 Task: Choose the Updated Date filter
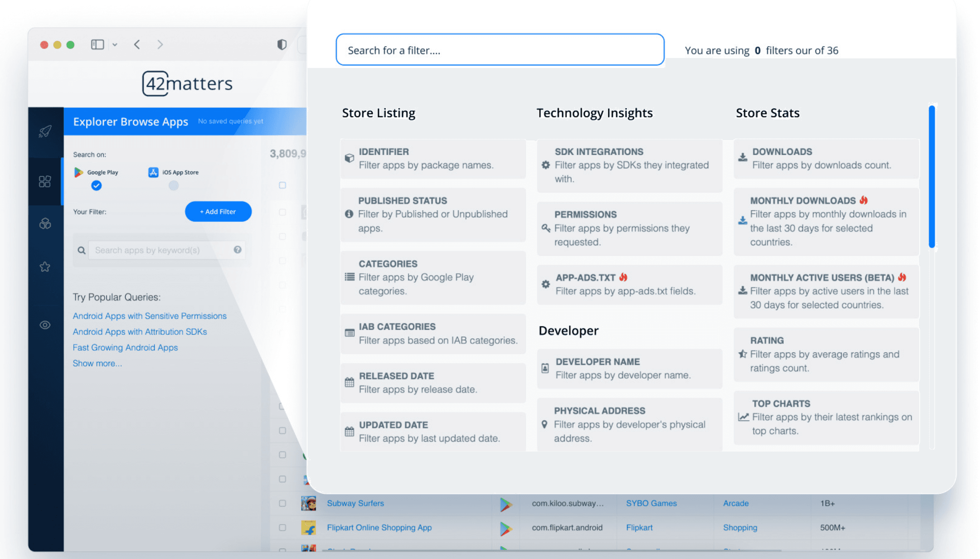pyautogui.click(x=433, y=432)
